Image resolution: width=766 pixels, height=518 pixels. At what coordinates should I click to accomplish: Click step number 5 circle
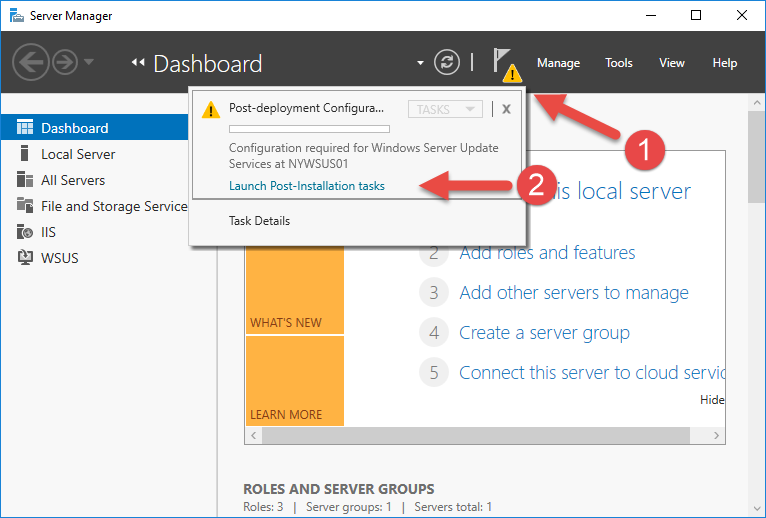434,372
